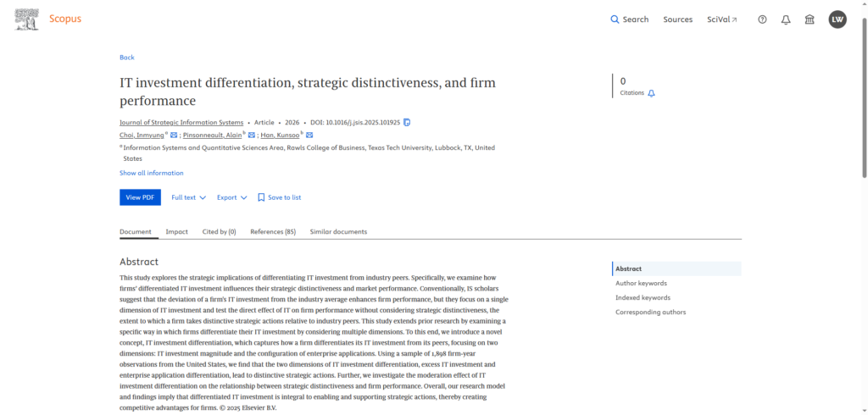This screenshot has width=868, height=415.
Task: Open the Export dropdown menu
Action: click(x=231, y=197)
